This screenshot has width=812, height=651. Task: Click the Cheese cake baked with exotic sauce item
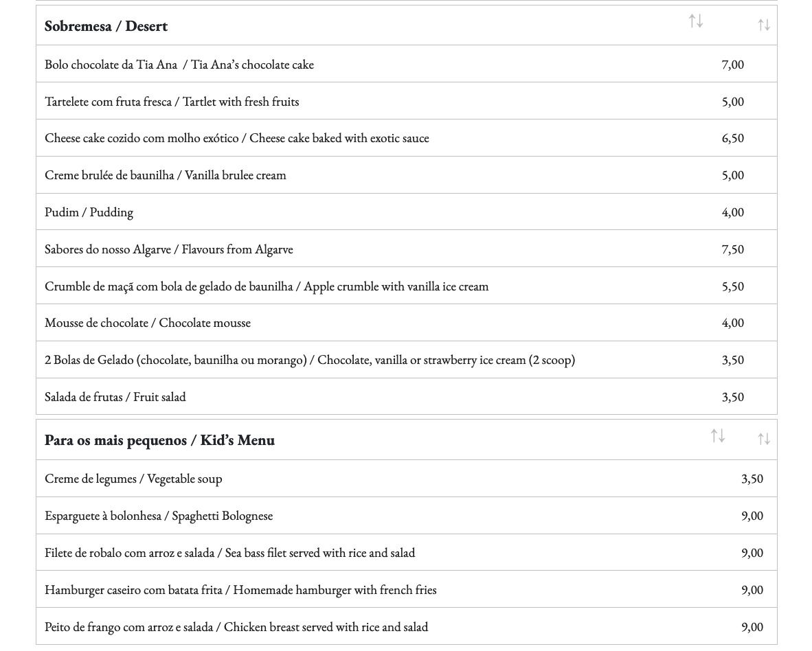(x=237, y=138)
